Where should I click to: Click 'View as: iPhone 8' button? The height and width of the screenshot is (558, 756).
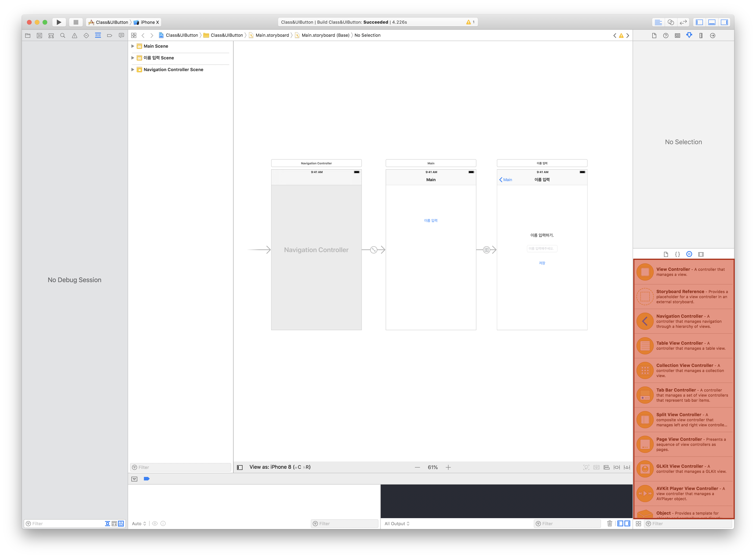point(280,467)
